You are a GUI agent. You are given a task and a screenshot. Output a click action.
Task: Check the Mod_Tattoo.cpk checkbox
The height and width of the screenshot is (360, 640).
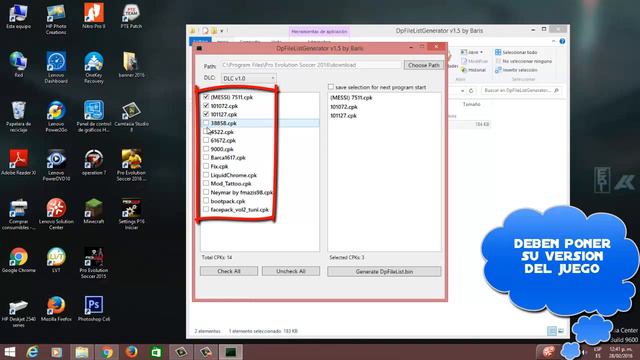coord(206,183)
